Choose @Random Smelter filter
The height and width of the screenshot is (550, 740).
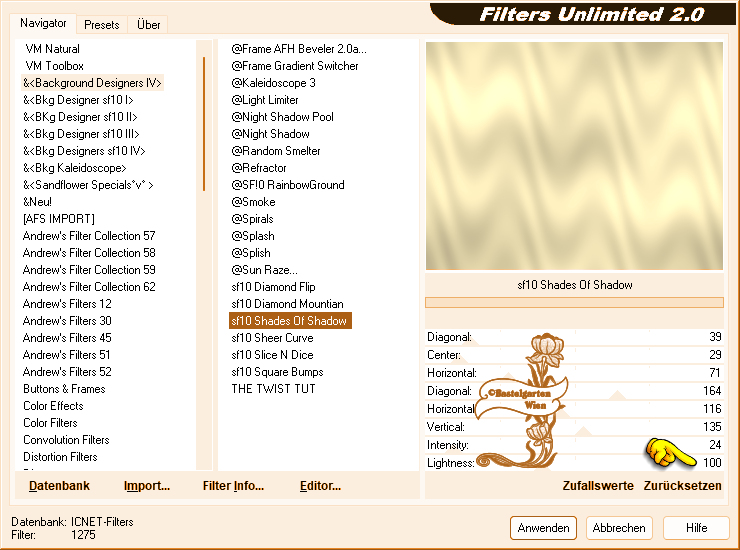pyautogui.click(x=276, y=151)
